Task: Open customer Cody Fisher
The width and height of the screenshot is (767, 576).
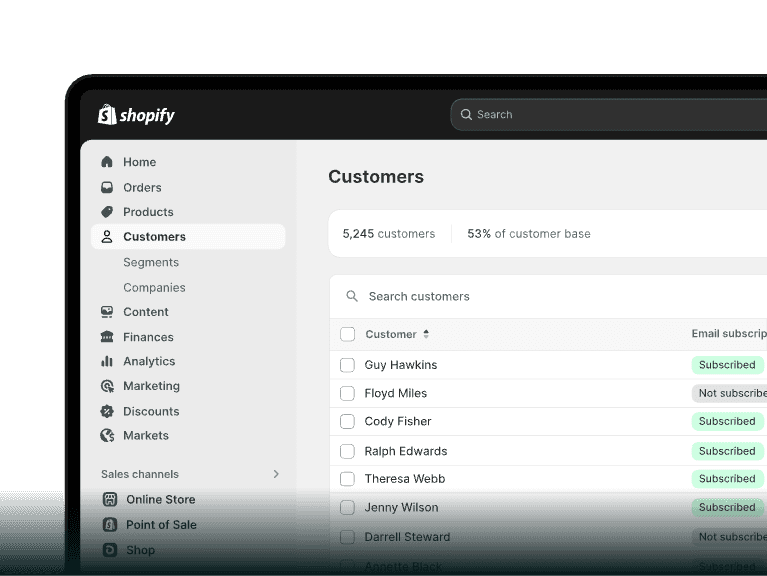Action: click(x=398, y=421)
